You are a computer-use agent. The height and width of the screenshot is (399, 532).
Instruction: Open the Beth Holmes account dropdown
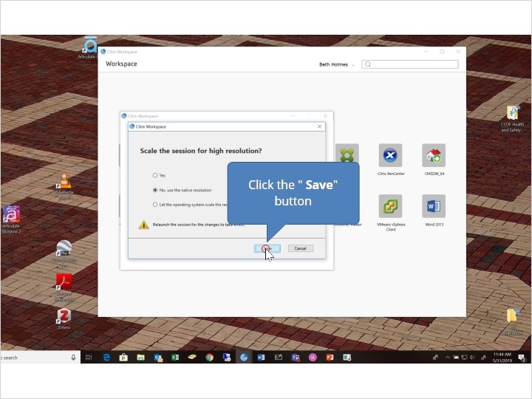336,64
